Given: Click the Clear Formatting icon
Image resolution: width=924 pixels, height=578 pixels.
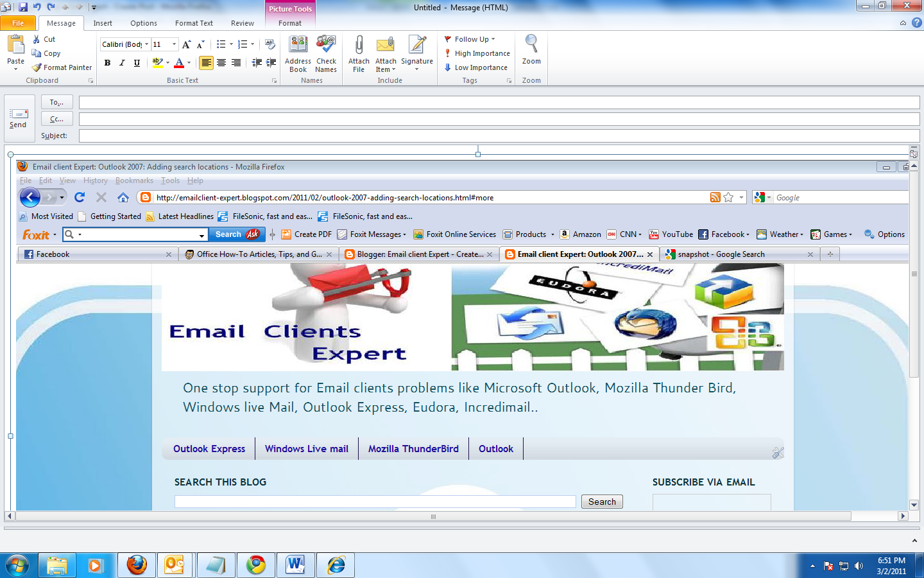Looking at the screenshot, I should pyautogui.click(x=270, y=44).
